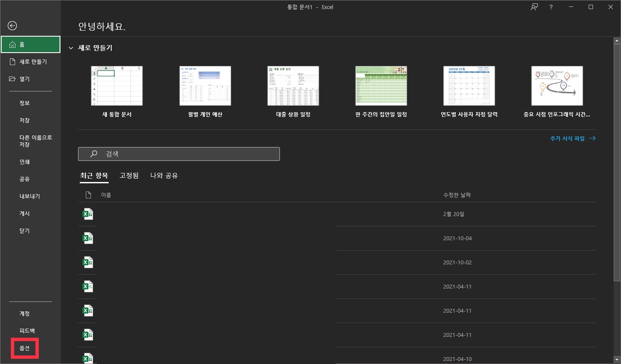Choose 다른 이름으로 저장
Image resolution: width=621 pixels, height=364 pixels.
click(x=35, y=141)
